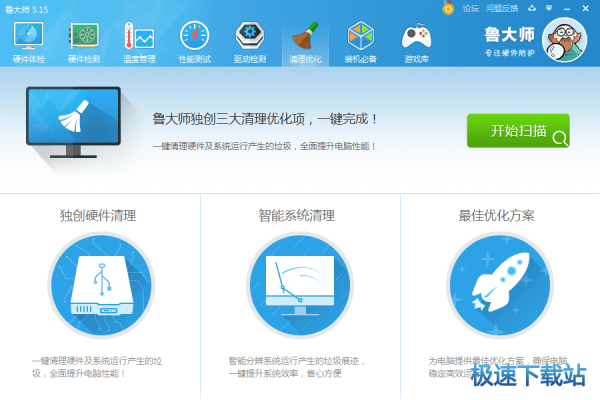Click the 鲁大师 专注硬件防护 logo text
The image size is (600, 400).
(509, 42)
